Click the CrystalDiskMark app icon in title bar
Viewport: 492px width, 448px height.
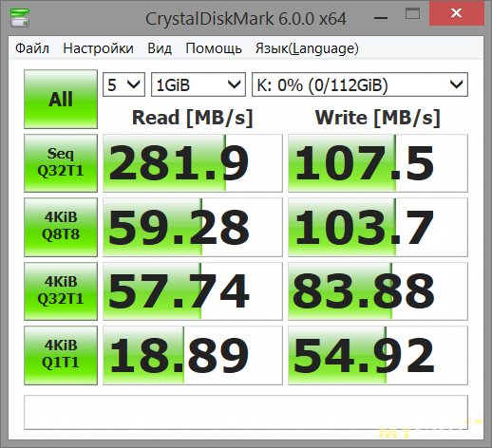pos(20,18)
